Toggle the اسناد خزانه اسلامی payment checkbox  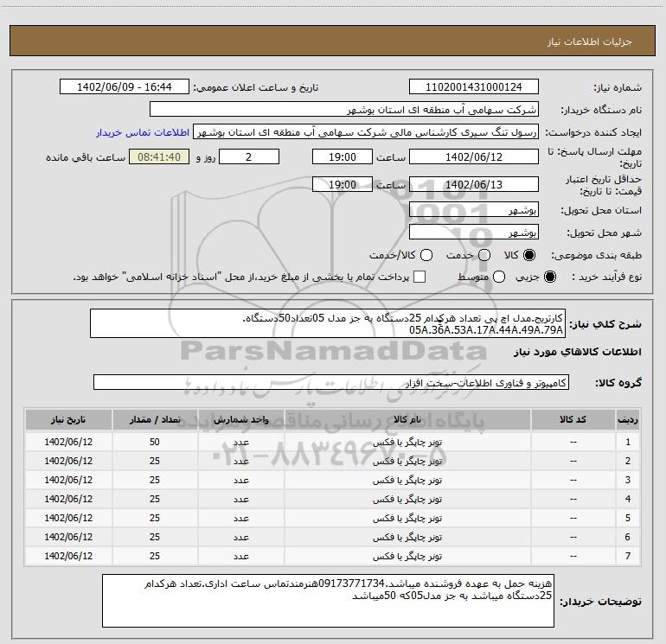(419, 277)
